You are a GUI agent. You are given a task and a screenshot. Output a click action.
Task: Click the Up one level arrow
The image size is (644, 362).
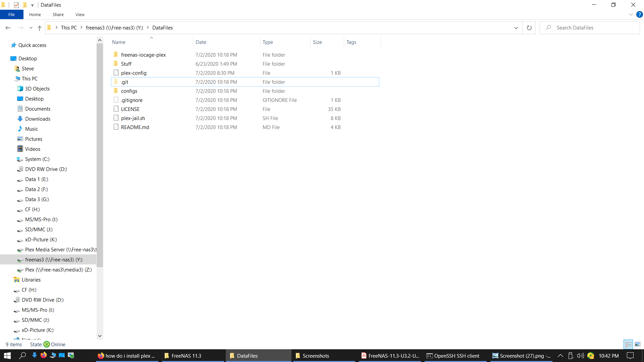[x=40, y=28]
